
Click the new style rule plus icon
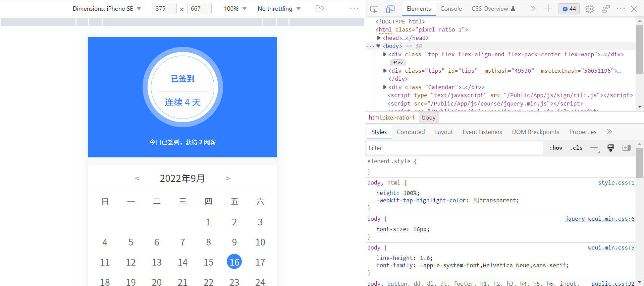click(x=594, y=148)
